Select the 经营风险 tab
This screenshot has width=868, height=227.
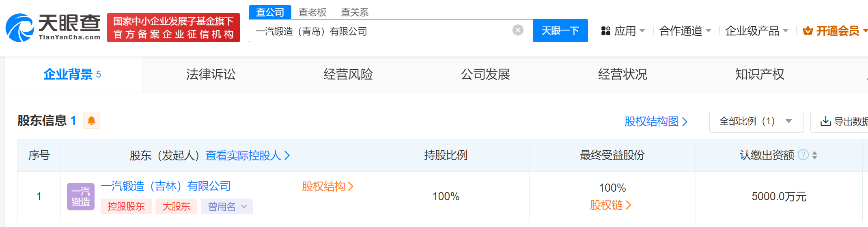pyautogui.click(x=348, y=74)
